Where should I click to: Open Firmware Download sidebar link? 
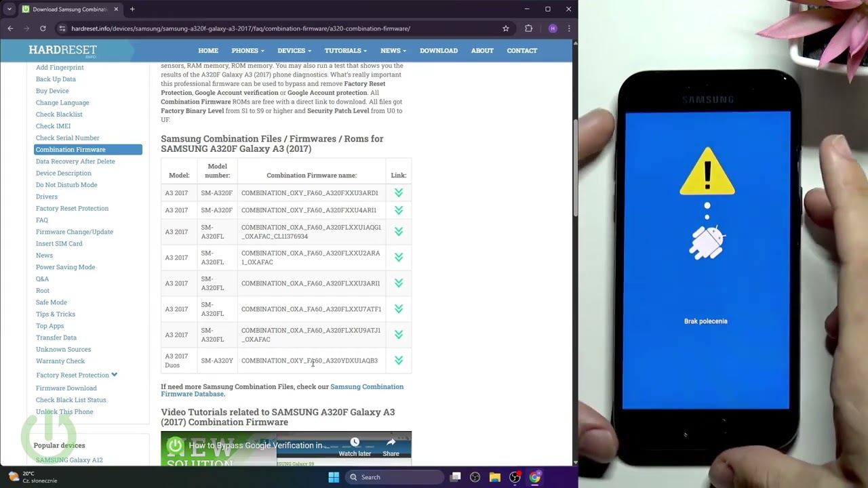pos(66,388)
